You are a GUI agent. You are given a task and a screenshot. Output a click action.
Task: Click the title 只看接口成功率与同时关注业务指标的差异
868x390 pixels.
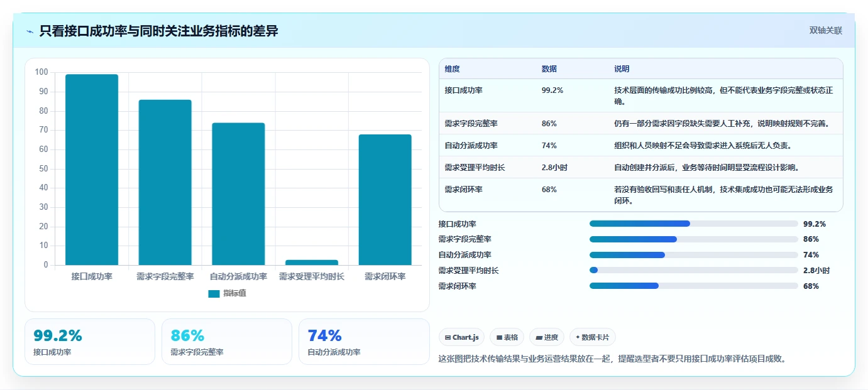(x=158, y=31)
